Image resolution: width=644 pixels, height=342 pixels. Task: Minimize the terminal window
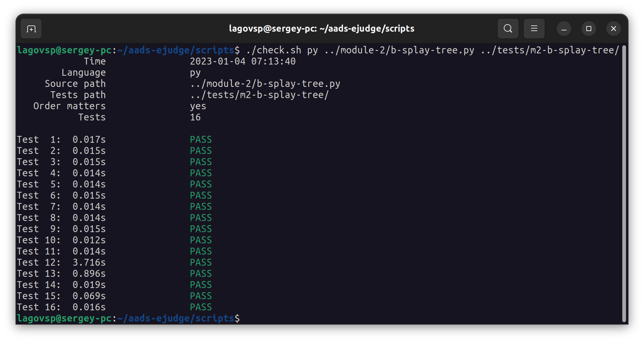coord(564,29)
